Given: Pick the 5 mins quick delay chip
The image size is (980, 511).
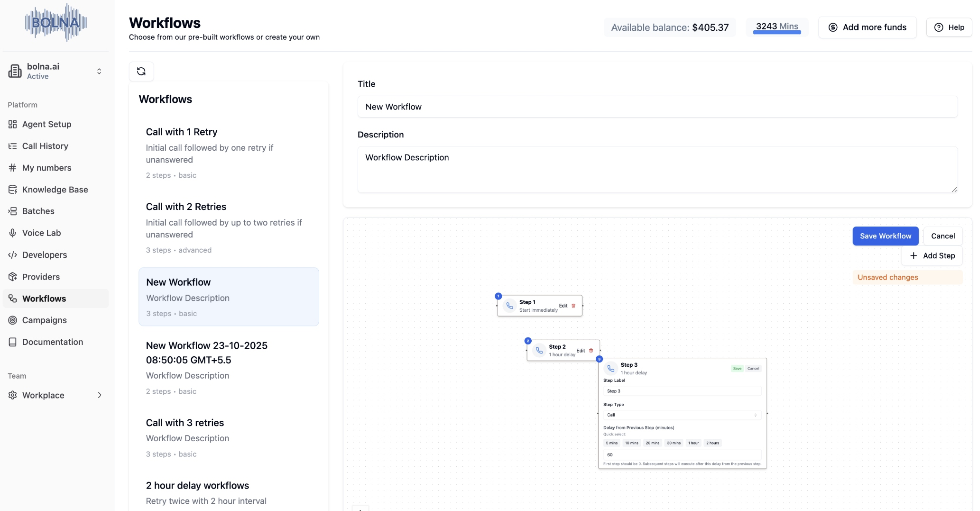Looking at the screenshot, I should tap(611, 443).
